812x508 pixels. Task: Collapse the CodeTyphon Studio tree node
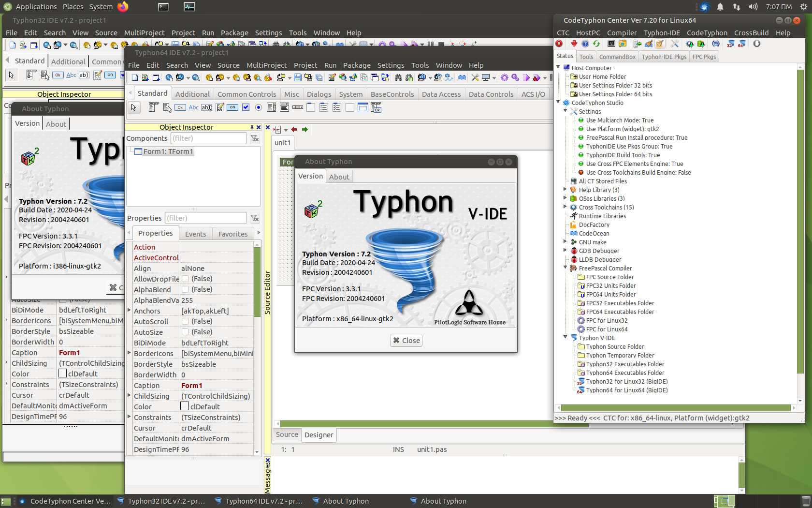coord(558,103)
